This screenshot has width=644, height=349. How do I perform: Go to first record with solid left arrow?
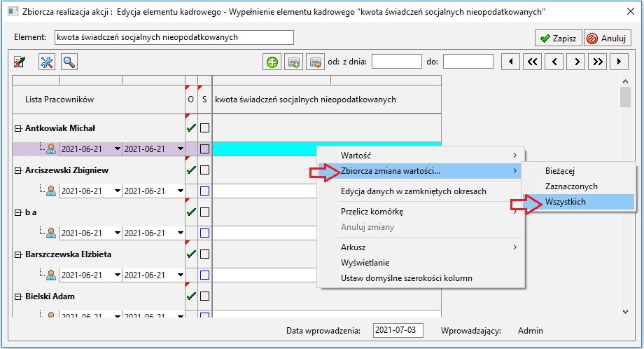point(511,62)
